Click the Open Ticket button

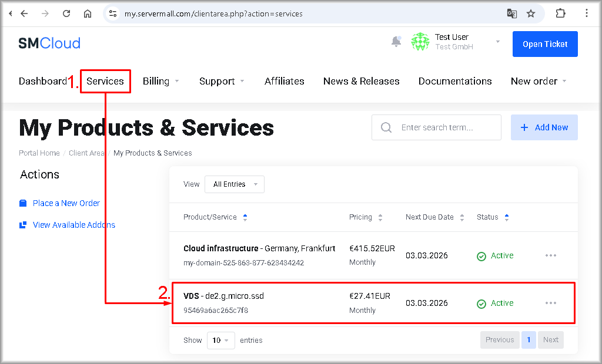coord(544,44)
